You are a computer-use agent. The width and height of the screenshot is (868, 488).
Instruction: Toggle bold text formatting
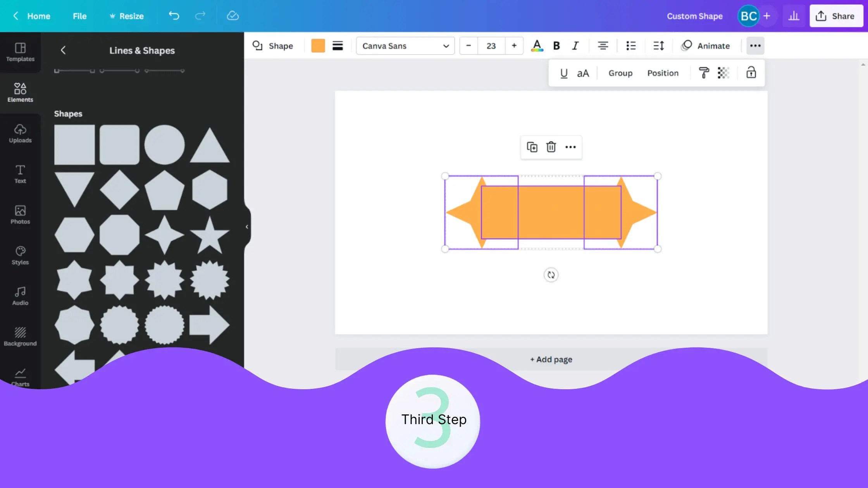pos(556,45)
